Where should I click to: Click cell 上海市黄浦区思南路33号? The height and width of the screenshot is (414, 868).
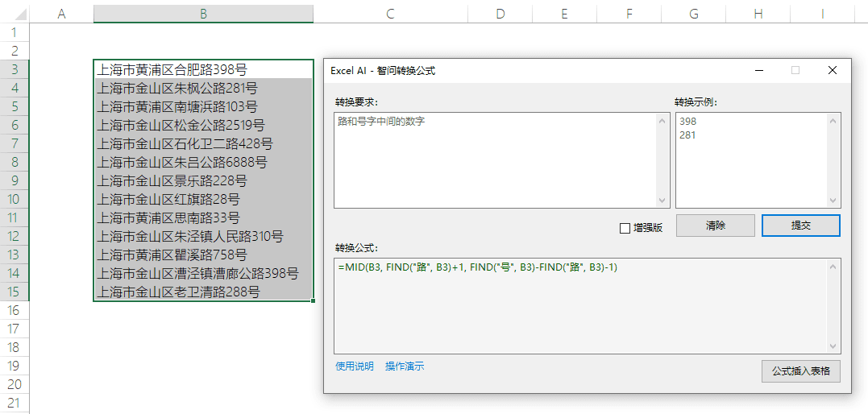(x=204, y=217)
